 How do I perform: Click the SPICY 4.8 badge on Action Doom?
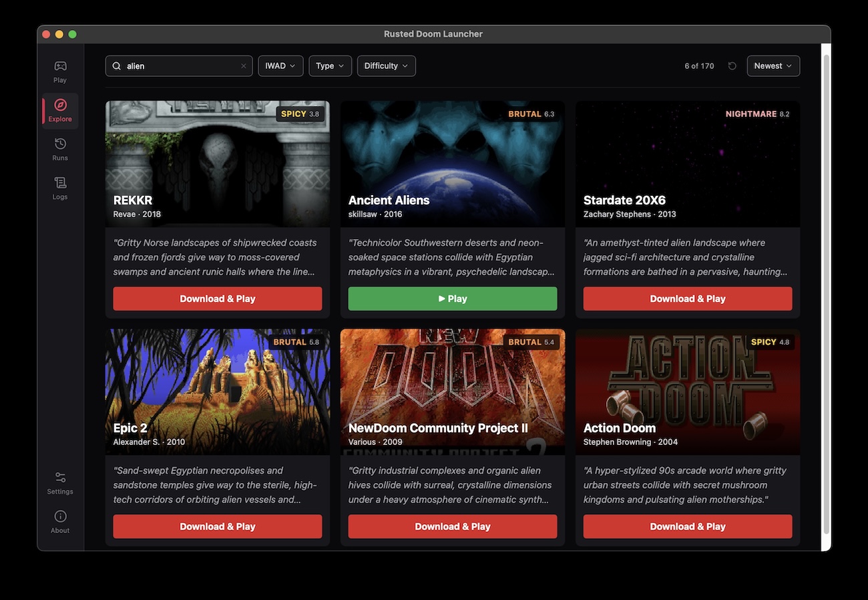(x=770, y=342)
